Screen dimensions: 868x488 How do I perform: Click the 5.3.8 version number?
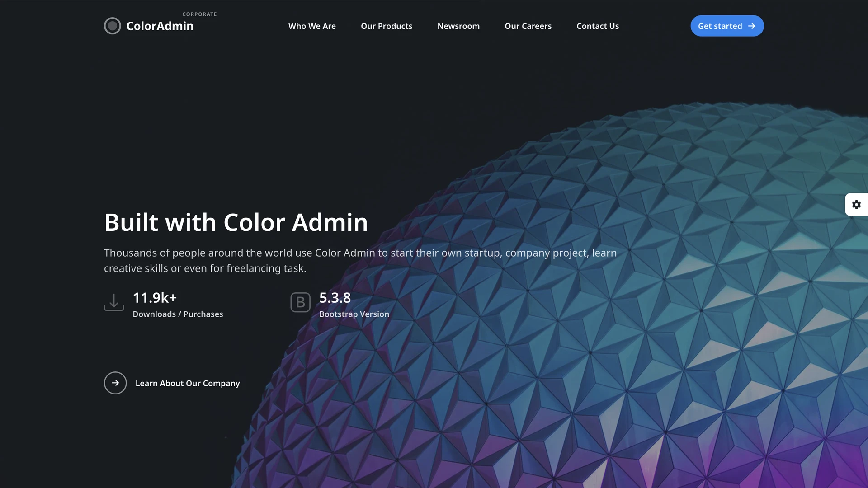click(335, 298)
